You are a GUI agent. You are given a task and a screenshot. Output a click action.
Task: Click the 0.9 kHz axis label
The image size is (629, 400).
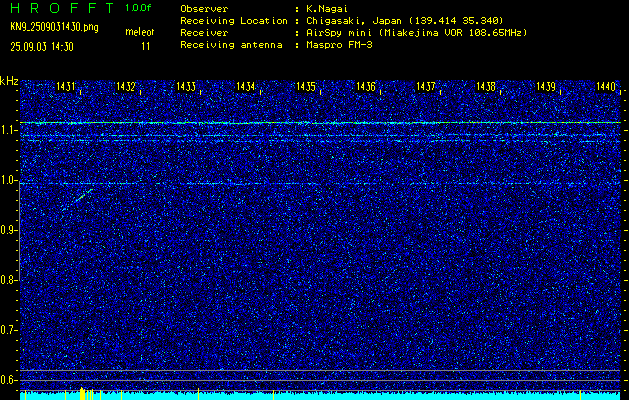(8, 230)
